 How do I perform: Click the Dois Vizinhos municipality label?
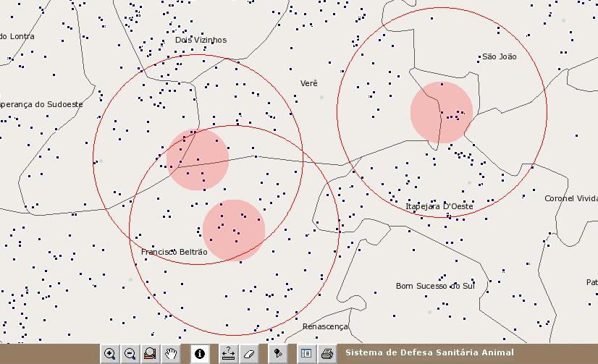click(201, 40)
